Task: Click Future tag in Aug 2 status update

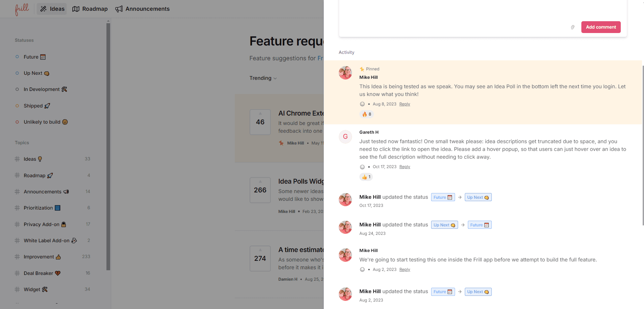Action: pos(443,291)
